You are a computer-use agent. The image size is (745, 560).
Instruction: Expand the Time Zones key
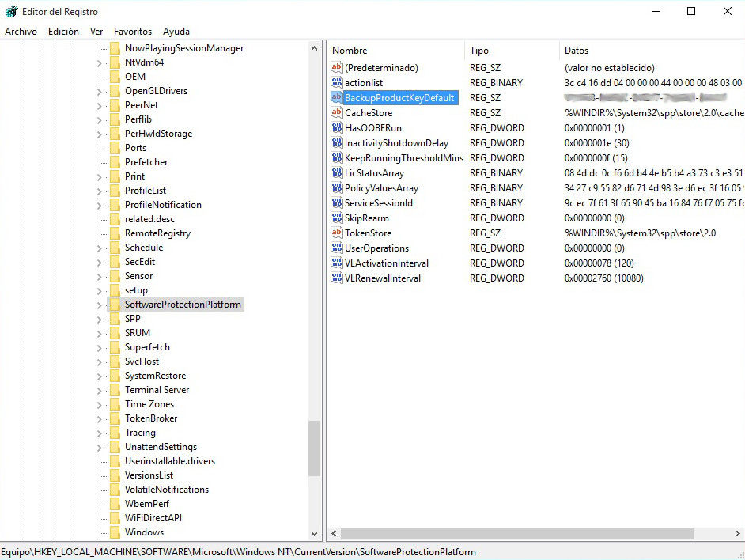[x=99, y=404]
